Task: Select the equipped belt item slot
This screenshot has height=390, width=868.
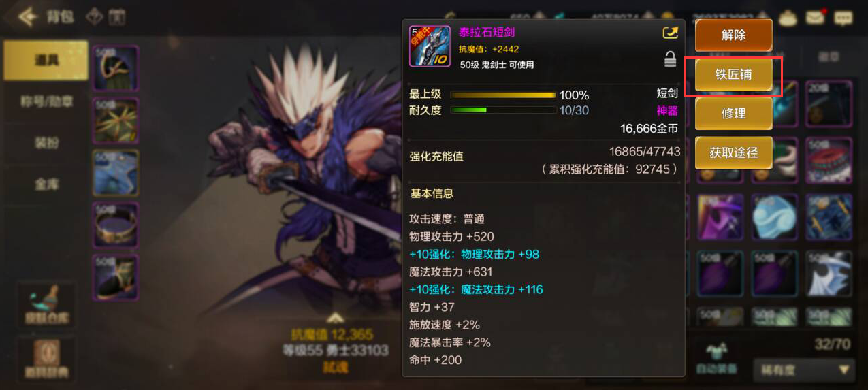Action: coord(115,225)
